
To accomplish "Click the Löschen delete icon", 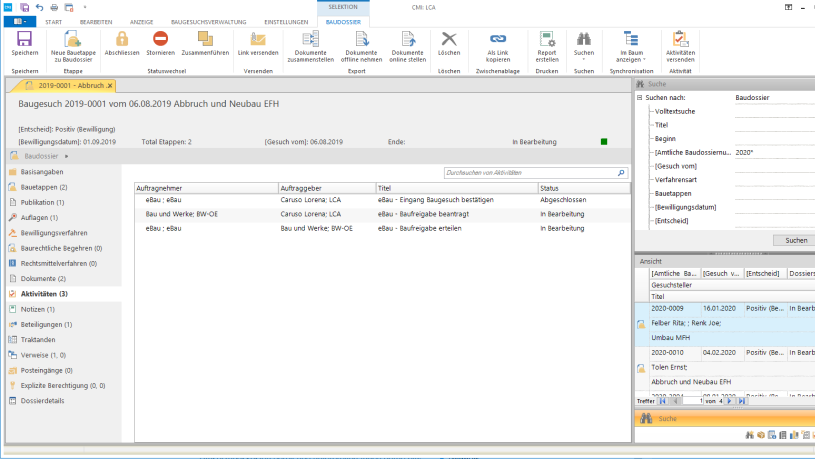I will tap(449, 42).
